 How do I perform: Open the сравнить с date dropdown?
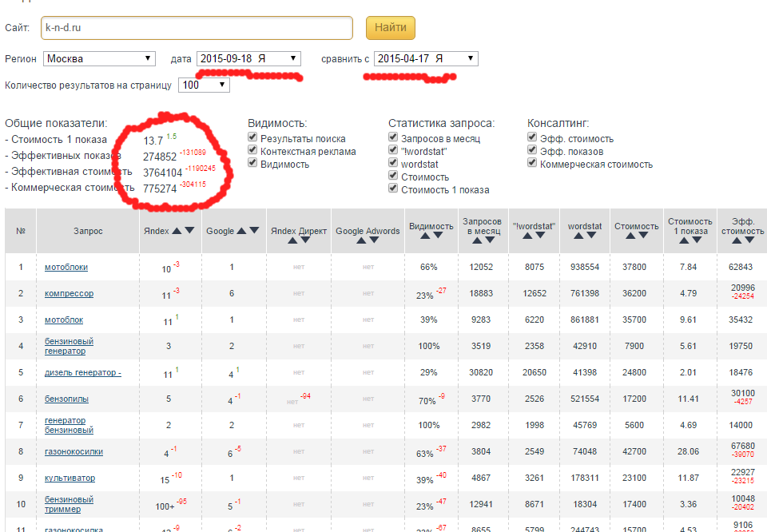(426, 58)
